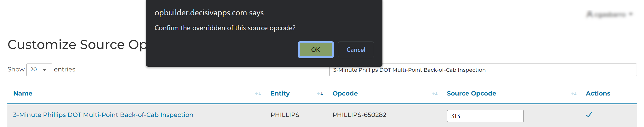Click the sort arrows icon beside Name
The width and height of the screenshot is (644, 127).
tap(258, 94)
